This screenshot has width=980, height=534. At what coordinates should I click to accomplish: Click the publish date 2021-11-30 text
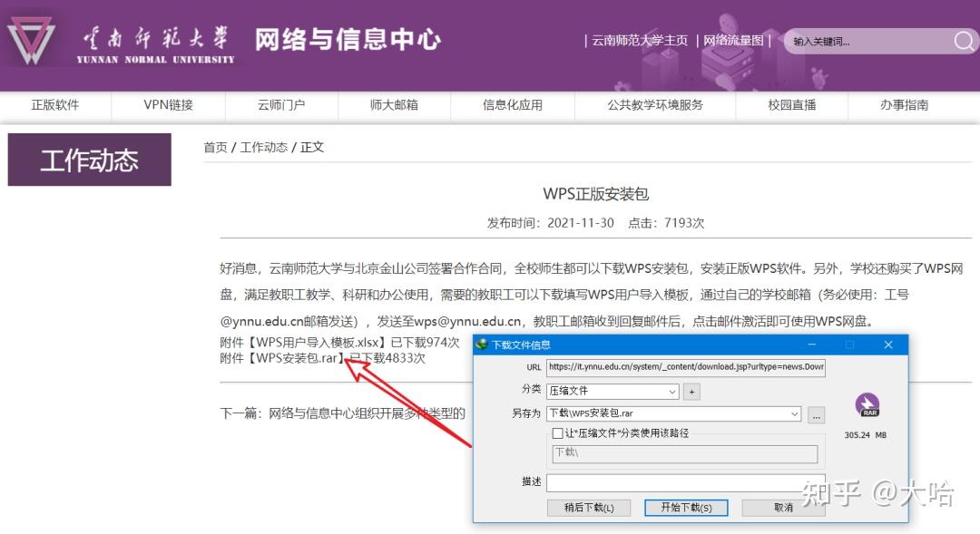pos(581,223)
